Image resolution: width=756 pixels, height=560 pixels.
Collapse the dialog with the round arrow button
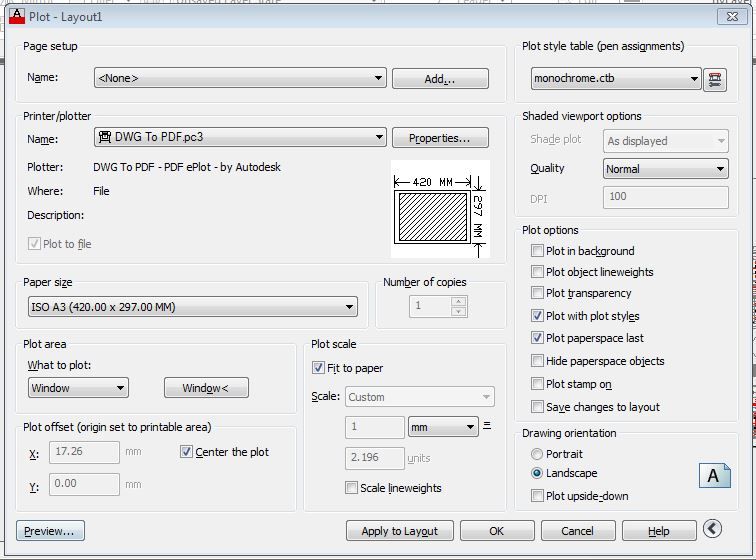click(x=712, y=529)
